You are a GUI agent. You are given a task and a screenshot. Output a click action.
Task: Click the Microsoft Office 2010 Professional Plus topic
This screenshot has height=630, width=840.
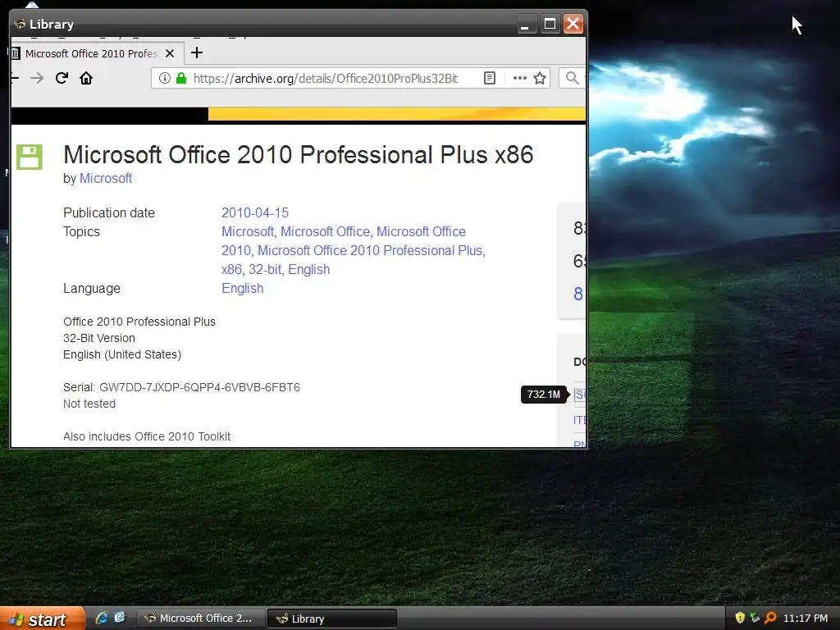point(371,251)
